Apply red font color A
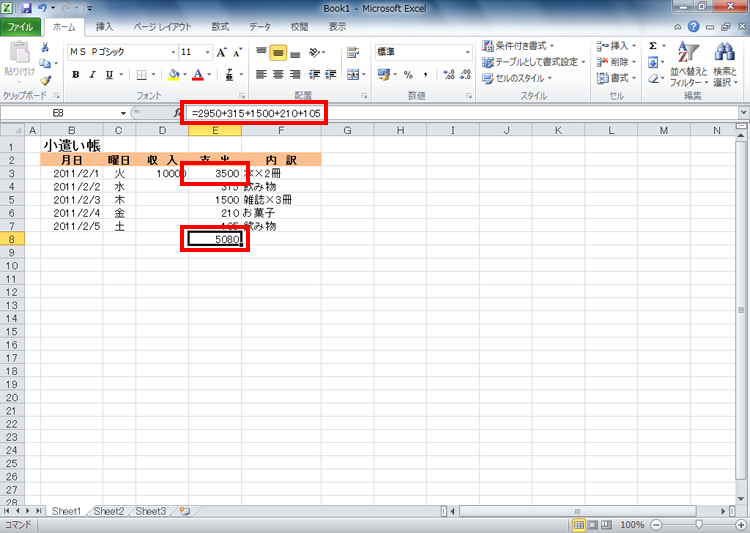 coord(198,75)
